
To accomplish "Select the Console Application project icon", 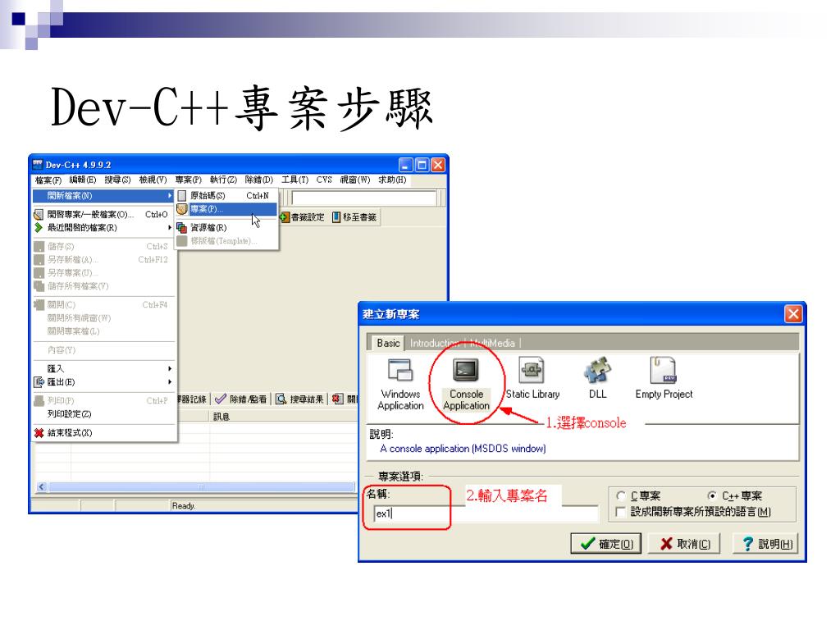I will coord(466,370).
